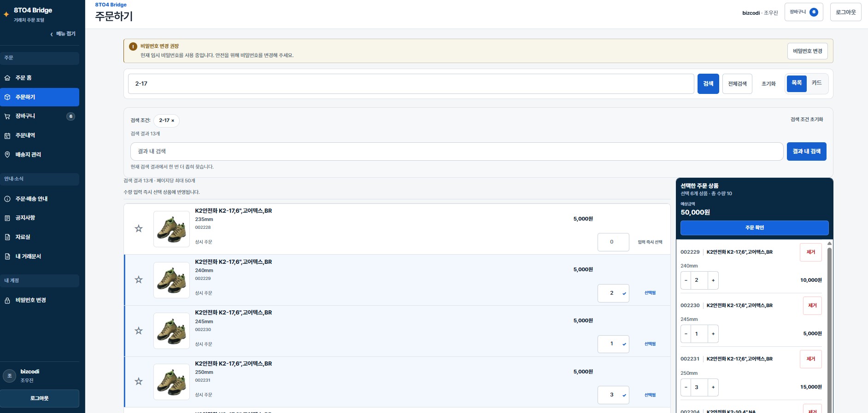Click the bizcodi user avatar circle
This screenshot has height=413, width=868.
tap(10, 376)
